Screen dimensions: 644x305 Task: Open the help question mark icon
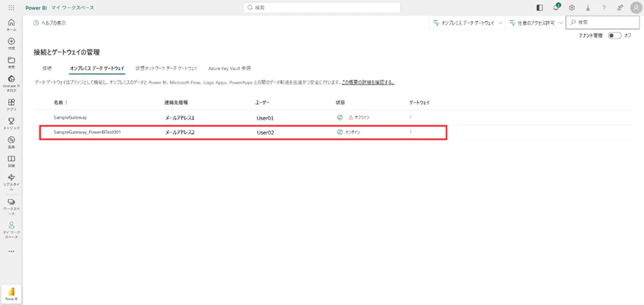click(x=604, y=8)
